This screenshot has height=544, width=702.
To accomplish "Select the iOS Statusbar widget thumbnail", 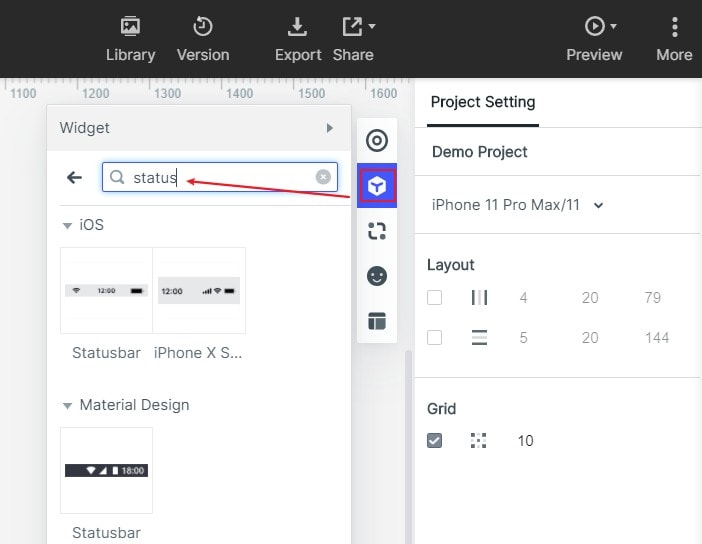I will (107, 290).
